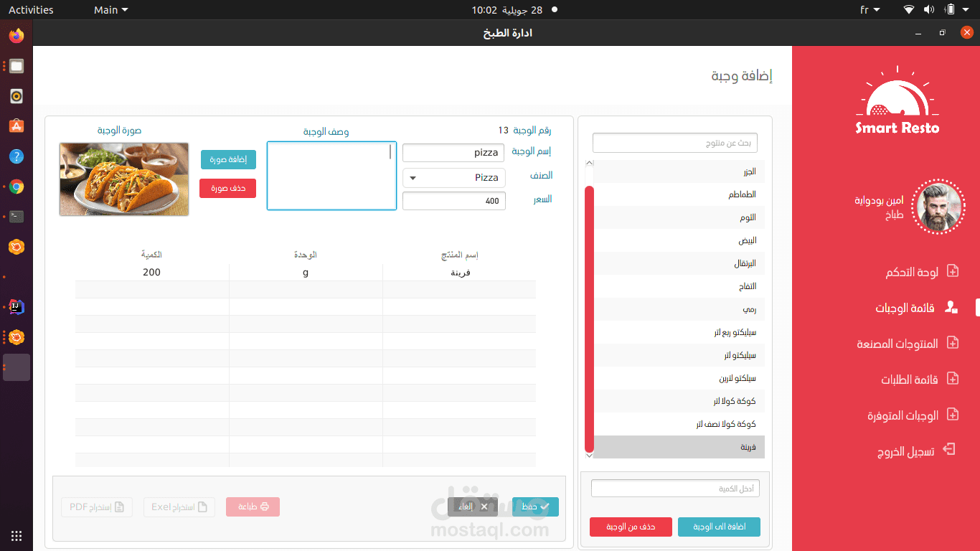
Task: Select تسجيل الخروج to log out
Action: (905, 452)
